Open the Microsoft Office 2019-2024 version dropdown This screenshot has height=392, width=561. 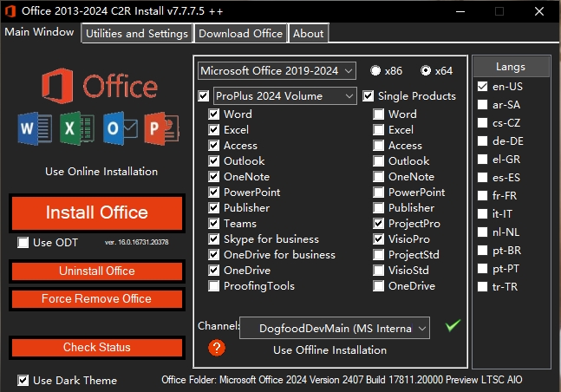coord(277,71)
